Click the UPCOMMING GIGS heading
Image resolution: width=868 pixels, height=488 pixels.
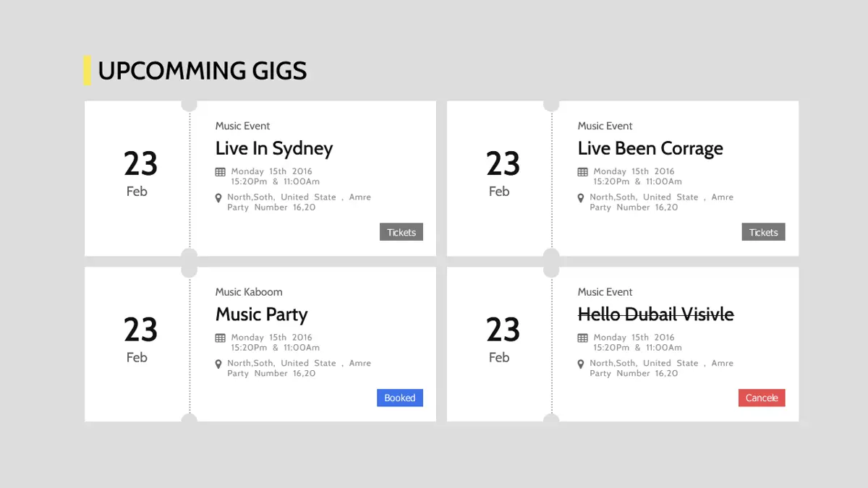coord(203,71)
